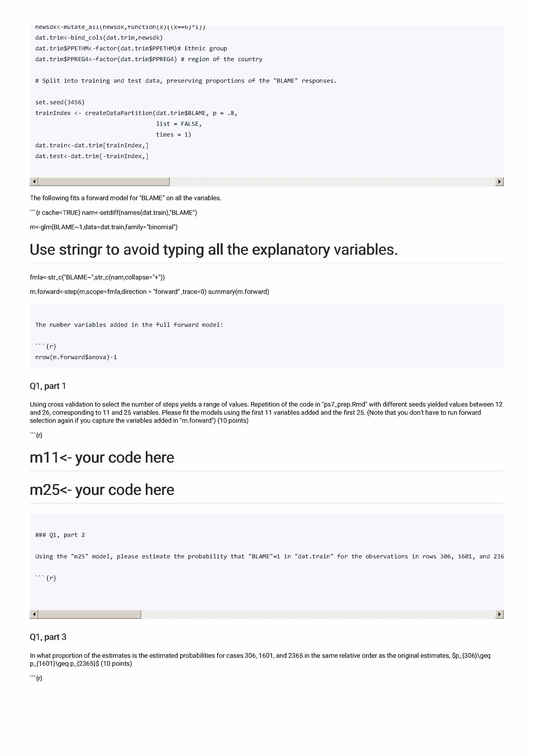The height and width of the screenshot is (756, 534).
Task: Click right scroll arrow under Q1 part 2 block
Action: tap(500, 614)
